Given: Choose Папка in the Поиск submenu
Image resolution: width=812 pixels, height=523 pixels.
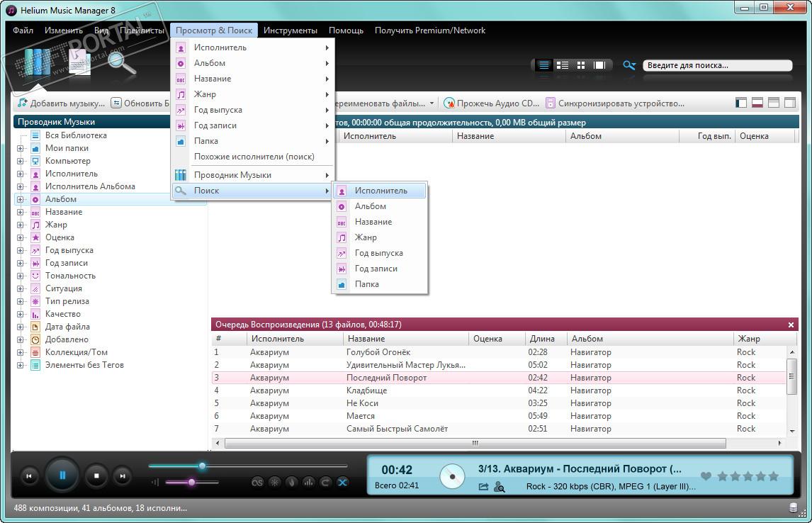Looking at the screenshot, I should (380, 283).
